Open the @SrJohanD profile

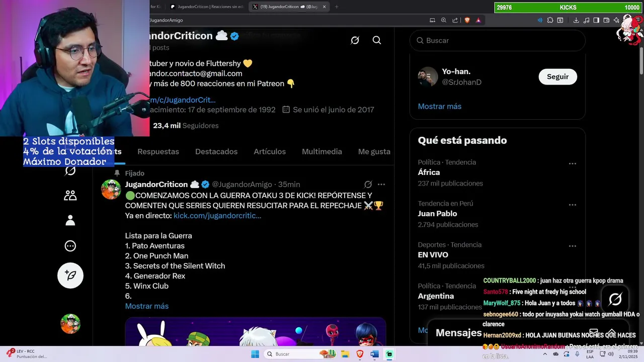[461, 82]
